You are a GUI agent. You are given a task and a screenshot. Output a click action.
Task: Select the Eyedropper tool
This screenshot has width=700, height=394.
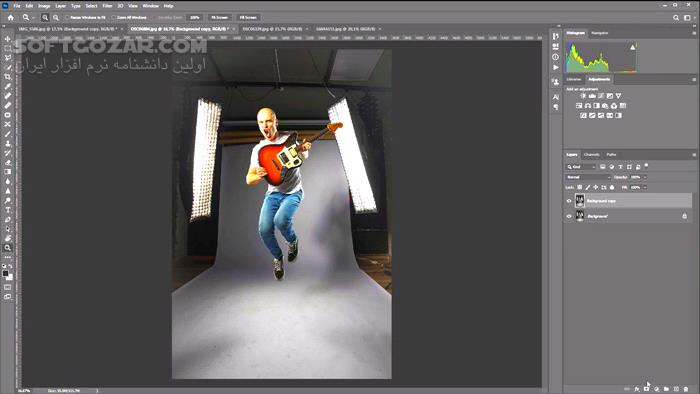pyautogui.click(x=8, y=87)
